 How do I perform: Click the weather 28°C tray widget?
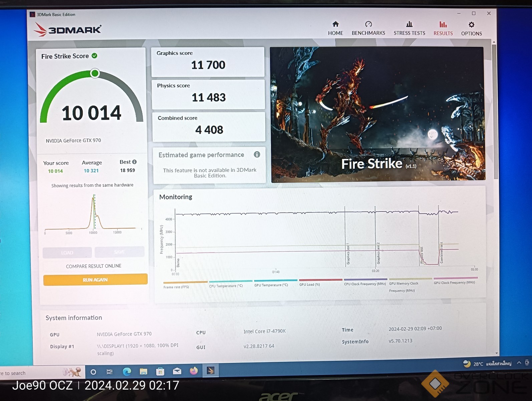[487, 363]
